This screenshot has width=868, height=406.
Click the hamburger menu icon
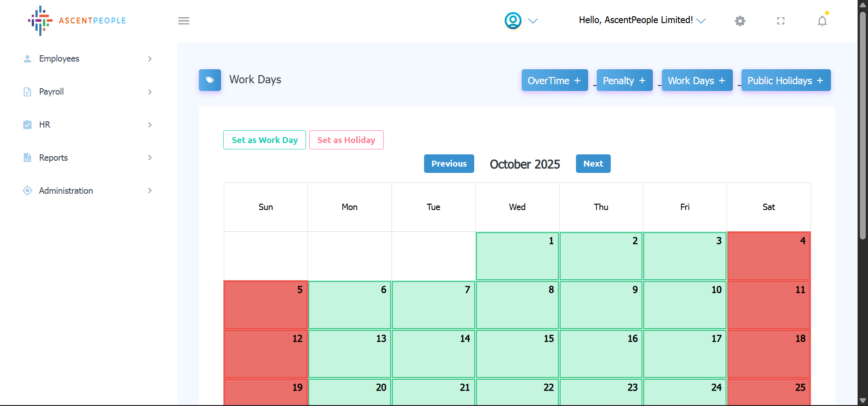[184, 21]
